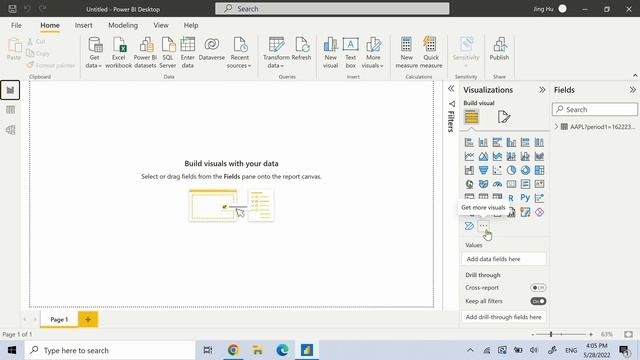
Task: Select the Power Automate visual icon
Action: [x=469, y=226]
